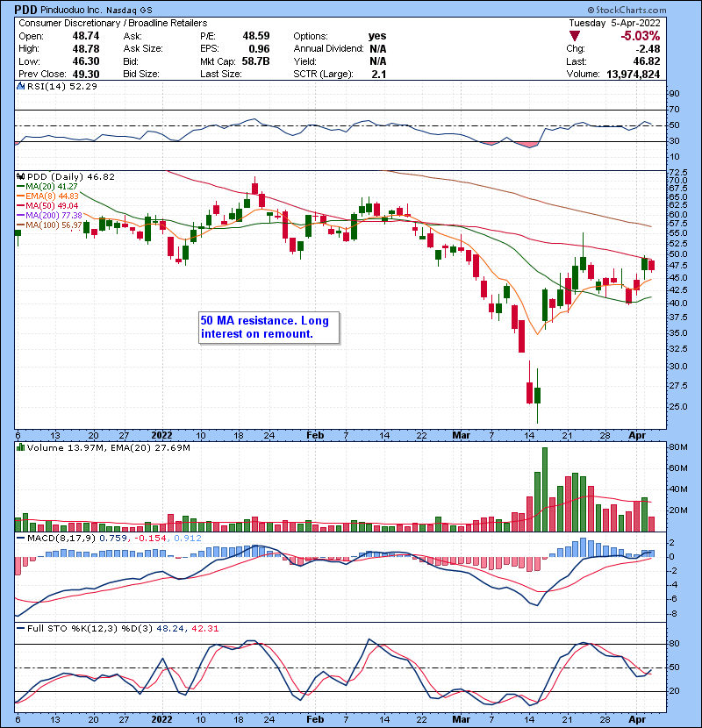702x728 pixels.
Task: Click the MACD signal value -0.154
Action: [150, 539]
